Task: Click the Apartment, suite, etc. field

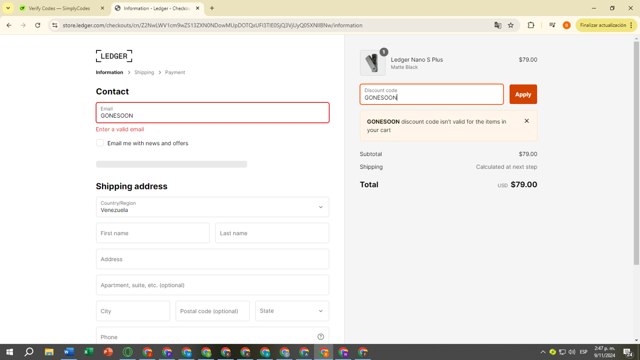Action: (212, 285)
